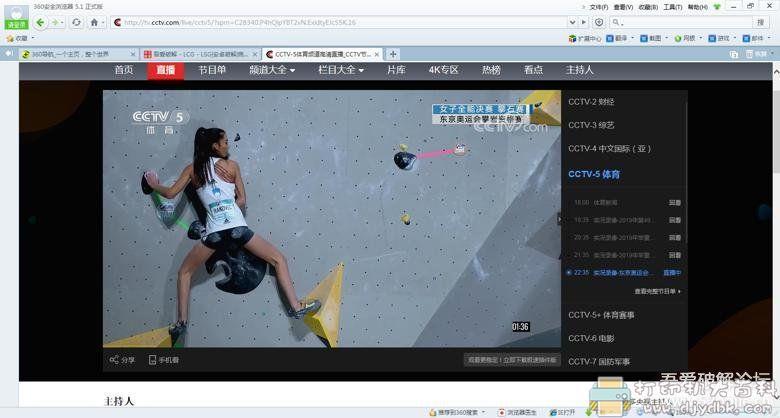The width and height of the screenshot is (780, 418).
Task: Select the red 直播 nav item
Action: (166, 70)
